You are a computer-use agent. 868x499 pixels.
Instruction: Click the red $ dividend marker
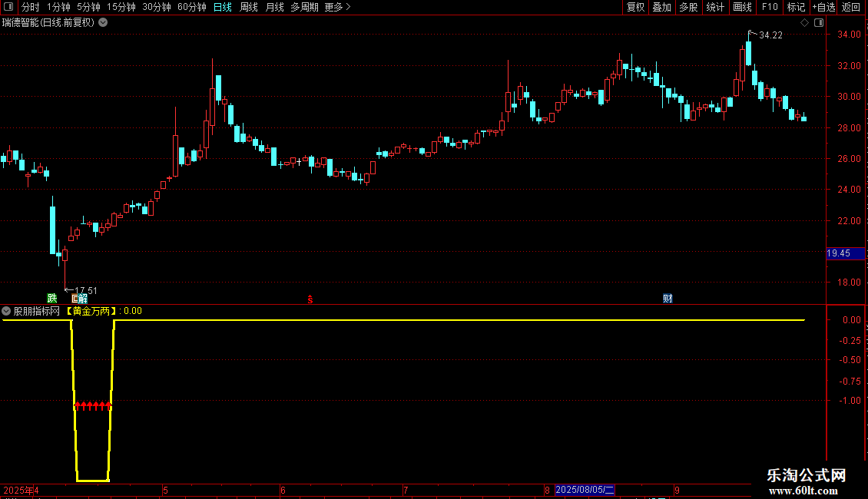click(x=310, y=299)
